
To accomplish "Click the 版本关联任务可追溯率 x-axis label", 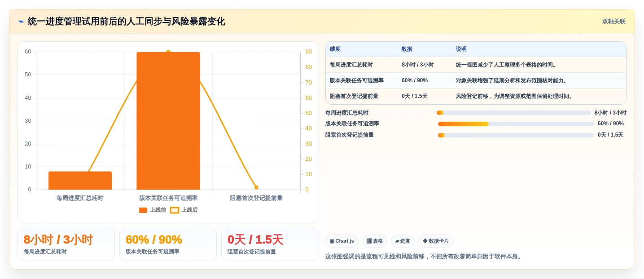I will [168, 198].
